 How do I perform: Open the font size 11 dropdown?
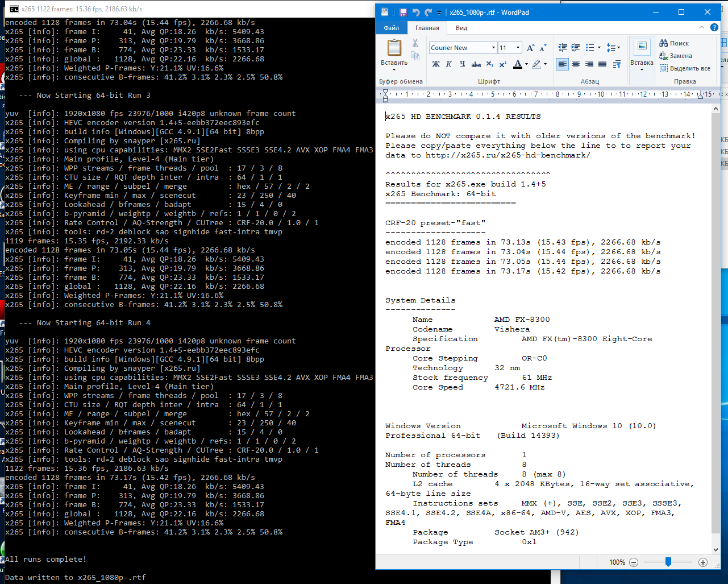tap(518, 48)
